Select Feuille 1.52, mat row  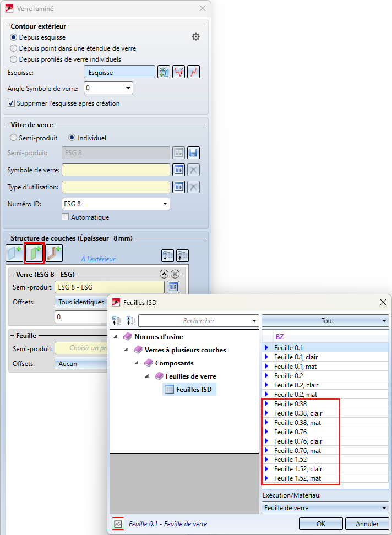coord(325,478)
